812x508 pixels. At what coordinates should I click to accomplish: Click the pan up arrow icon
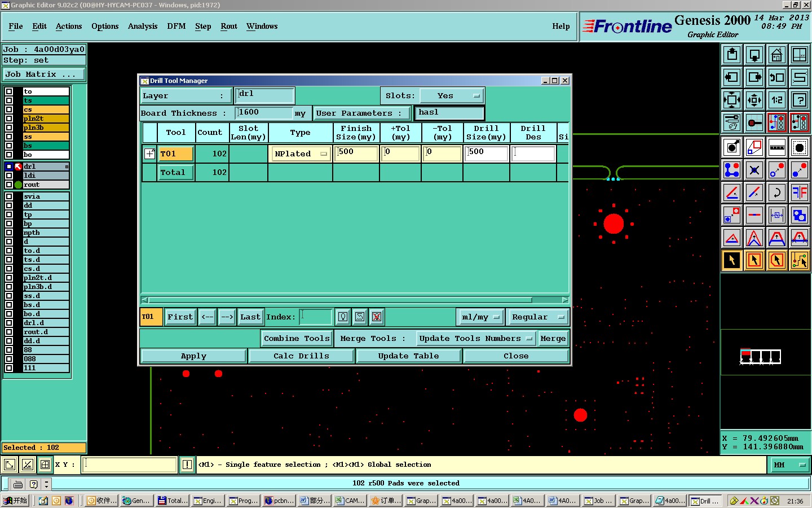pyautogui.click(x=732, y=55)
